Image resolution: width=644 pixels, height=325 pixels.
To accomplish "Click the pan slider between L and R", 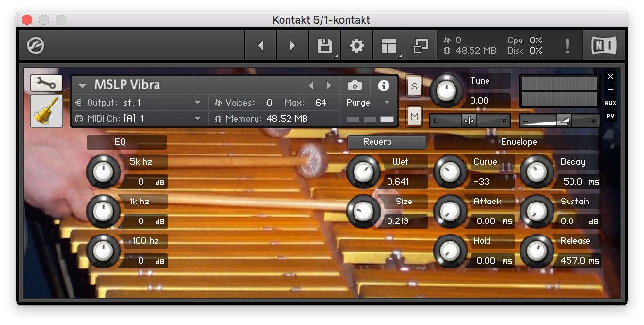I will point(470,121).
